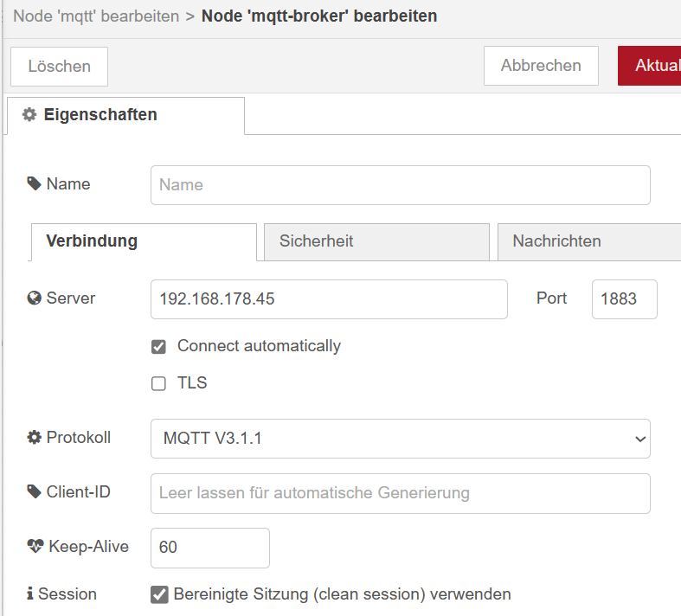Open the Nachrichten tab

click(x=589, y=241)
